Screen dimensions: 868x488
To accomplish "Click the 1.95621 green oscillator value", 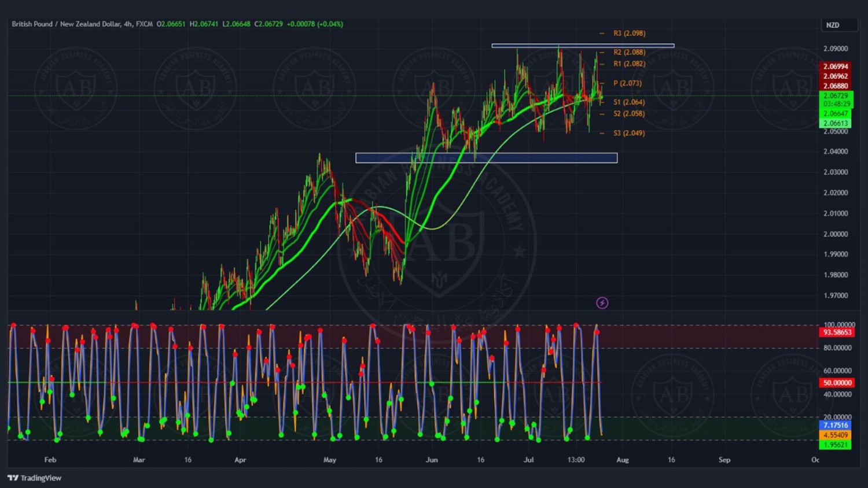I will click(x=836, y=445).
